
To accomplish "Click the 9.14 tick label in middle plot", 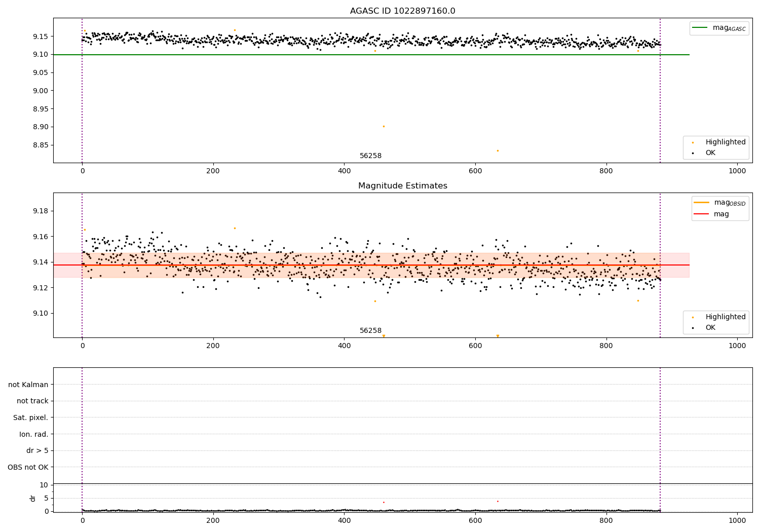I will pos(41,262).
